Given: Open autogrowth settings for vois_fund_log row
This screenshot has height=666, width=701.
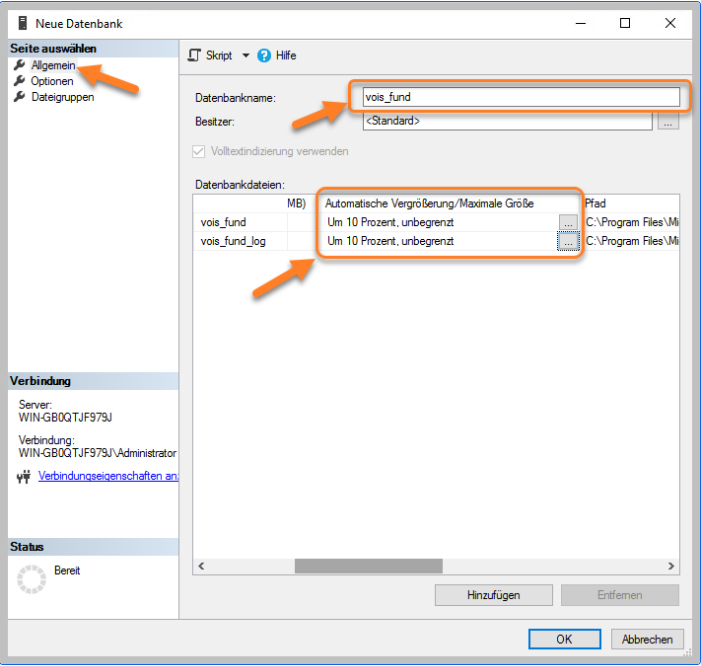Looking at the screenshot, I should [x=568, y=241].
